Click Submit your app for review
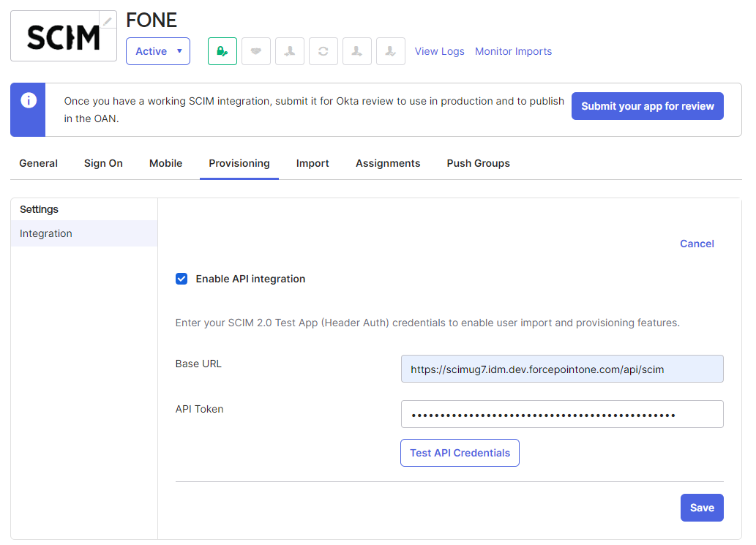This screenshot has width=756, height=545. [x=648, y=106]
